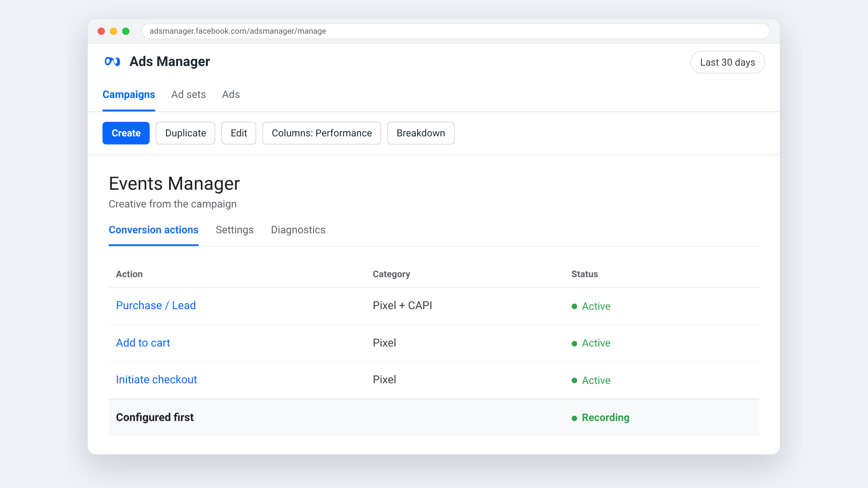This screenshot has height=488, width=868.
Task: Switch to the Campaigns tab
Action: pyautogui.click(x=129, y=95)
